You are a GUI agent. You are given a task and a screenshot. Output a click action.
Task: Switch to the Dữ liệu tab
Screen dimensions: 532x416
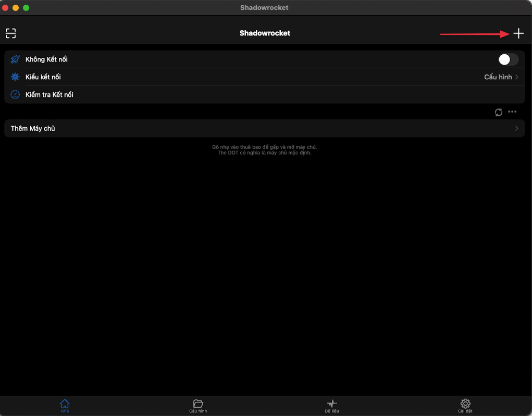(x=332, y=406)
